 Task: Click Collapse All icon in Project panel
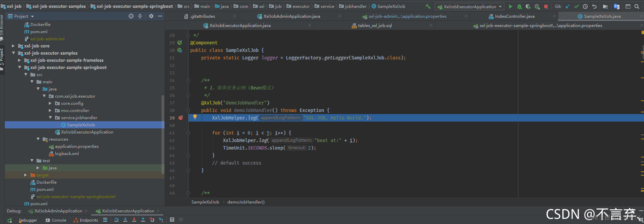point(140,16)
